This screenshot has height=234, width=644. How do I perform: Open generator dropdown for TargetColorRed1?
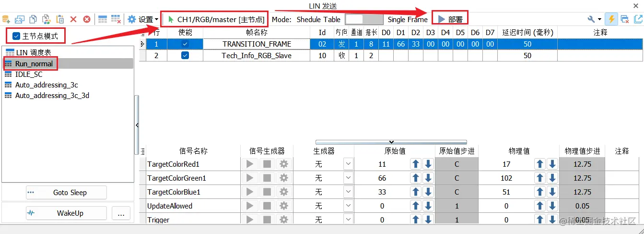click(x=348, y=164)
